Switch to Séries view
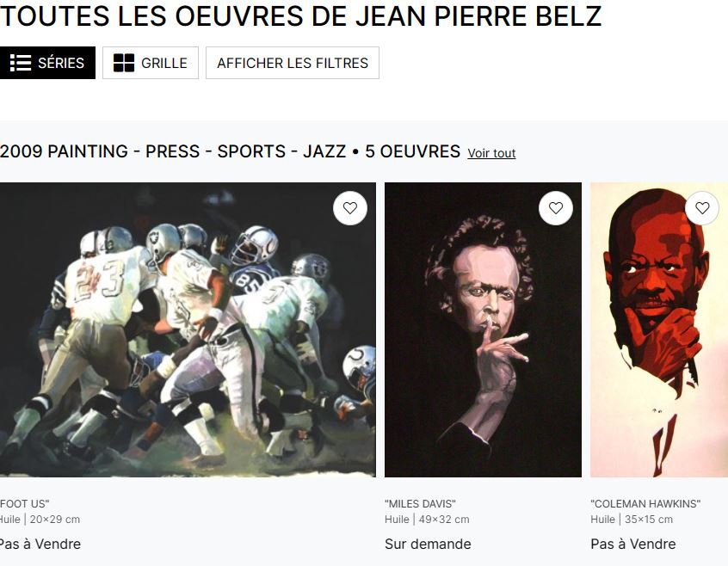Image resolution: width=728 pixels, height=566 pixels. [47, 63]
